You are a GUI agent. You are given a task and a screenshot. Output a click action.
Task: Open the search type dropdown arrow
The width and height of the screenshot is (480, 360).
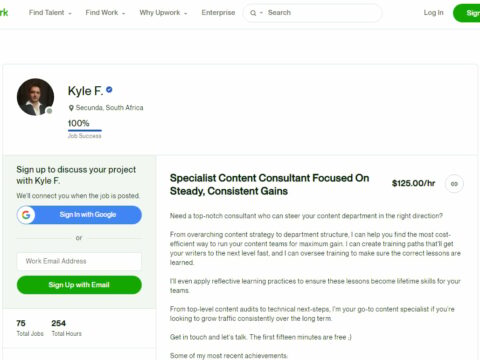click(x=261, y=13)
